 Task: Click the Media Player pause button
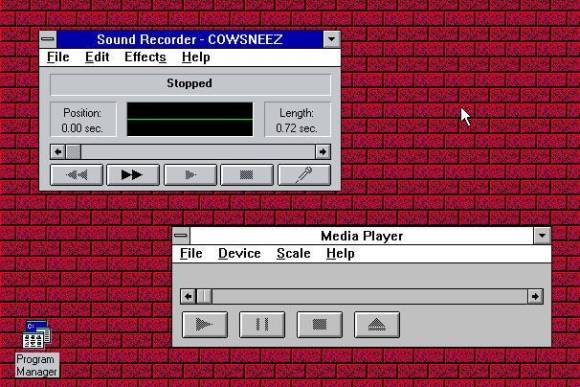click(x=262, y=324)
